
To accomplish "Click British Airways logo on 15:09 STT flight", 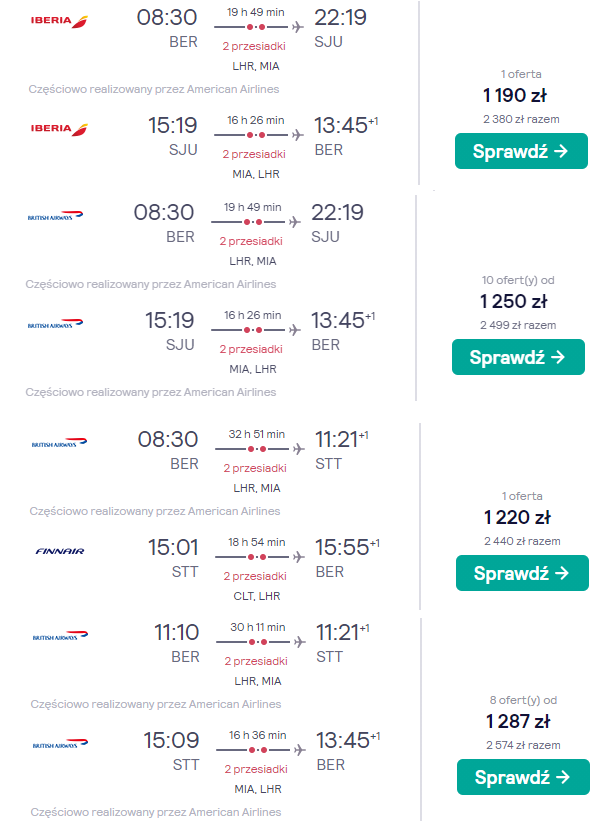I will (60, 745).
